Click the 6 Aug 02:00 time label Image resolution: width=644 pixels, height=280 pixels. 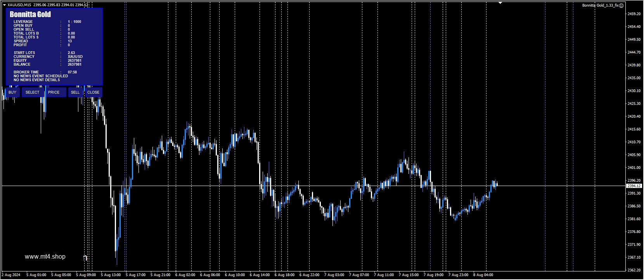(185, 275)
